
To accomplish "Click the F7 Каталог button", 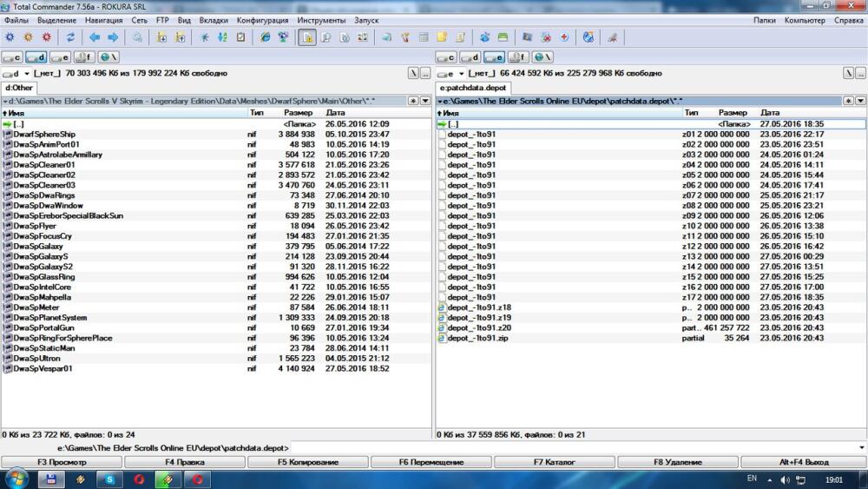I will click(554, 462).
